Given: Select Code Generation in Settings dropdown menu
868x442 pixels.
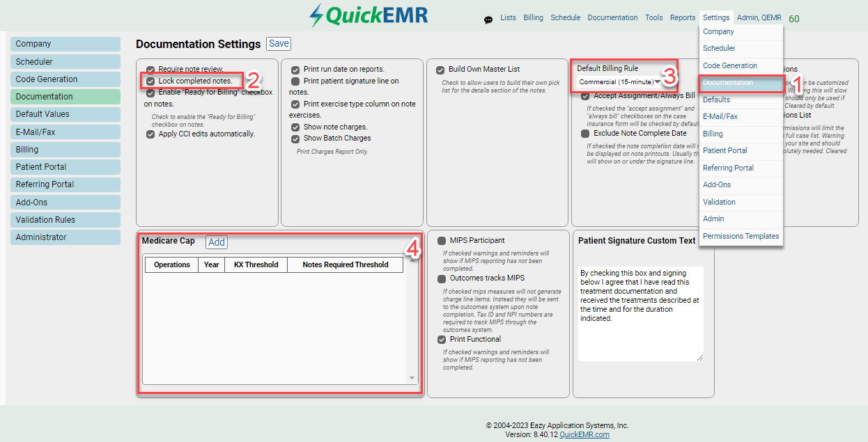Looking at the screenshot, I should click(741, 65).
